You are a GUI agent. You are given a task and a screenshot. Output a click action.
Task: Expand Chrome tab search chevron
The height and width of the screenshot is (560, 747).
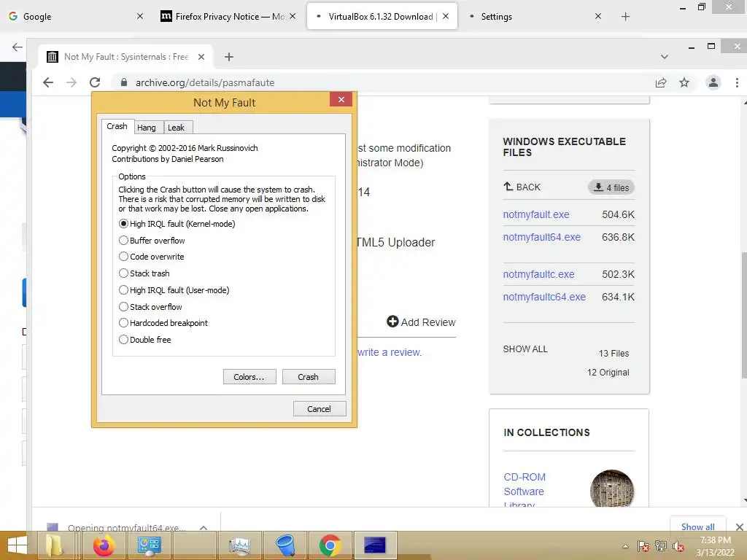(x=664, y=57)
